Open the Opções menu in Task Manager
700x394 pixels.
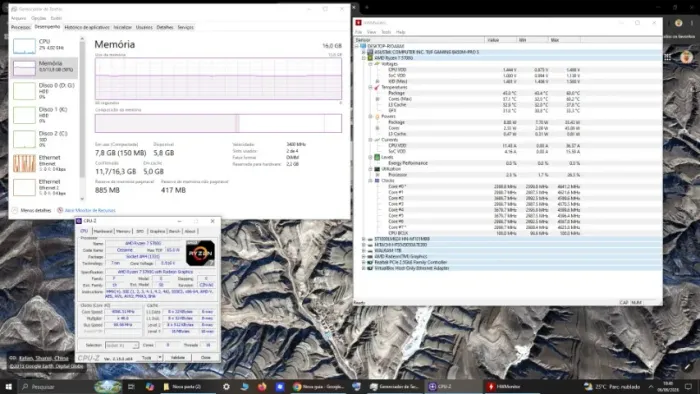tap(38, 18)
